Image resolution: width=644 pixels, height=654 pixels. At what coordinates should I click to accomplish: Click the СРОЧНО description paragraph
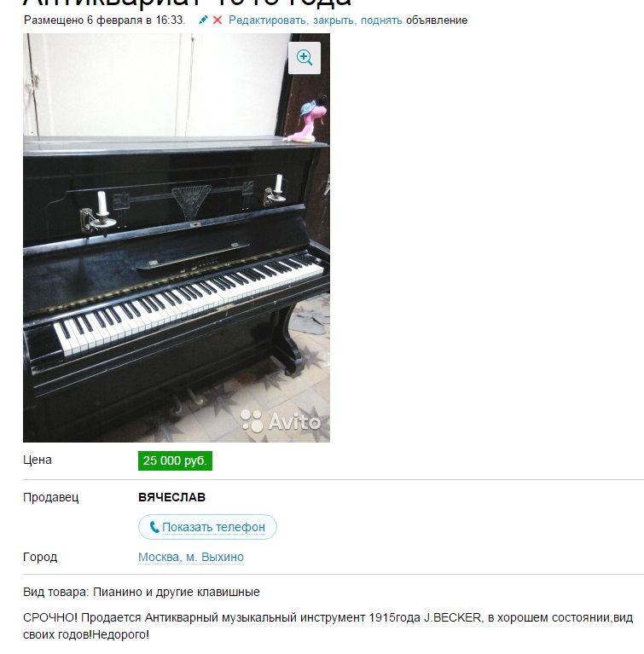pos(328,626)
